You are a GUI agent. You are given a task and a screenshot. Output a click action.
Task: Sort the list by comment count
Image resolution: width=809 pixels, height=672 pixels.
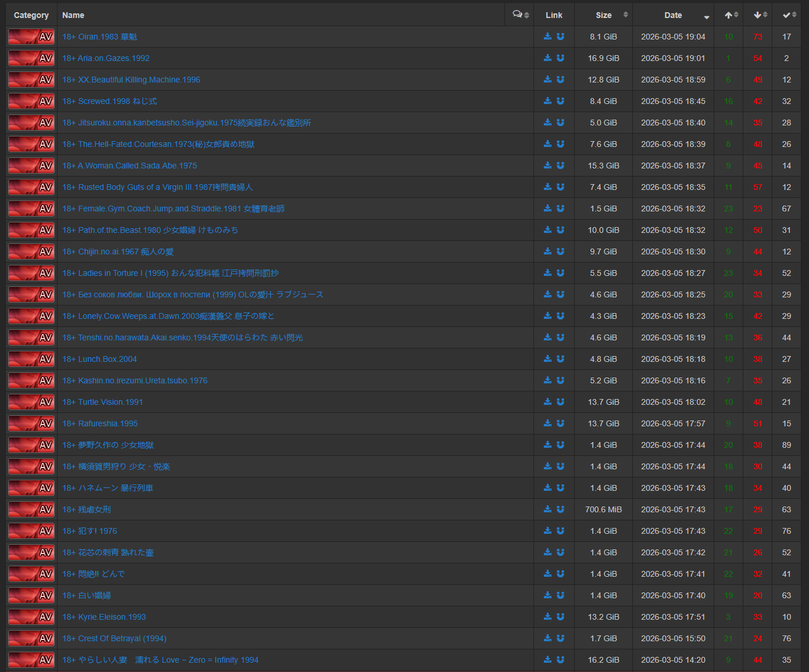[x=520, y=15]
